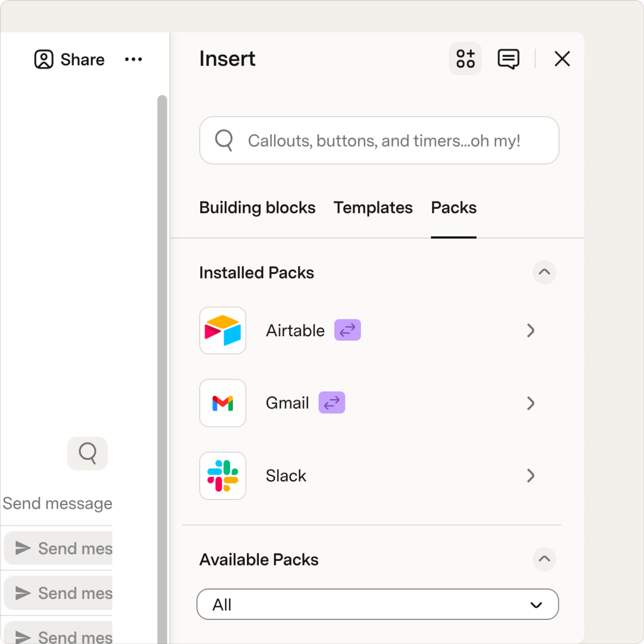
Task: Click the magnifier icon in the search box
Action: pos(224,140)
